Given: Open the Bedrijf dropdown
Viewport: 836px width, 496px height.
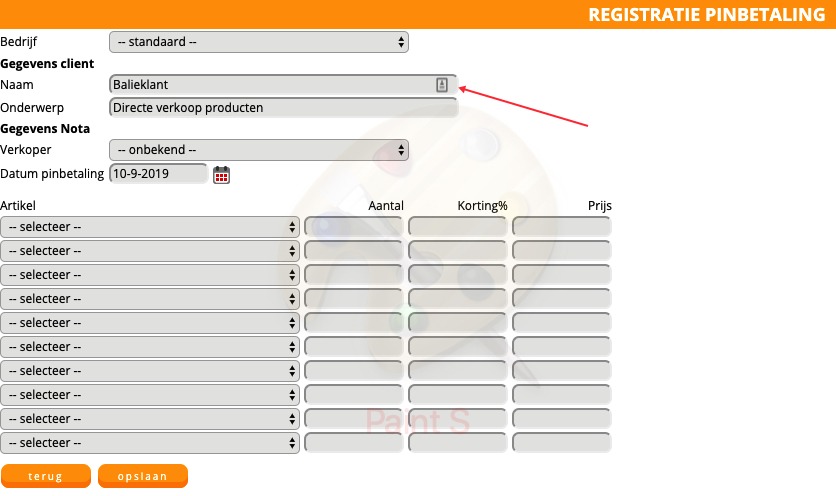Looking at the screenshot, I should (x=258, y=42).
